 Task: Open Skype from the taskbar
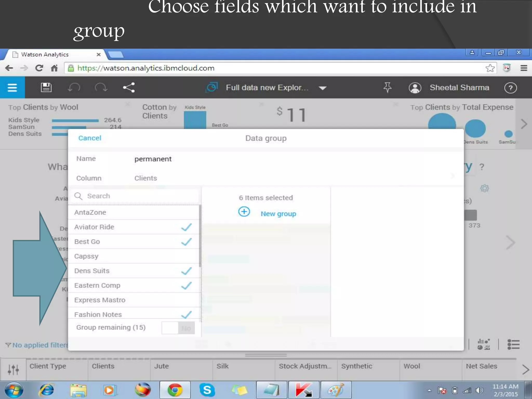coord(207,390)
